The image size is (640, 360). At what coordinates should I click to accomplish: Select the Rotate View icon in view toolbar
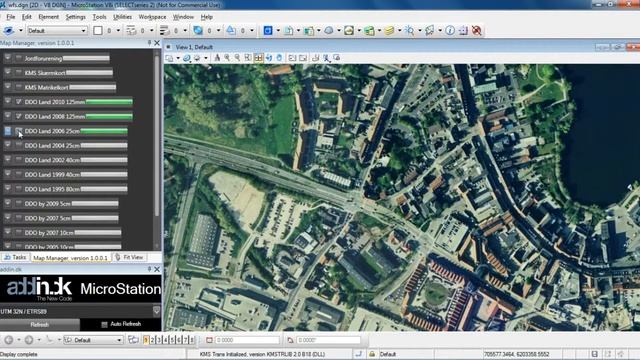(x=269, y=58)
